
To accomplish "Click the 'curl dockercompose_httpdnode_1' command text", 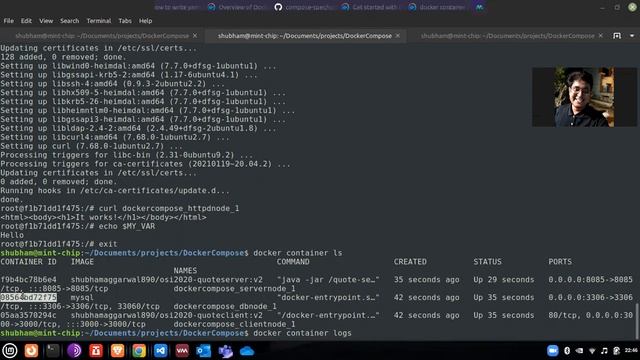I will click(169, 208).
